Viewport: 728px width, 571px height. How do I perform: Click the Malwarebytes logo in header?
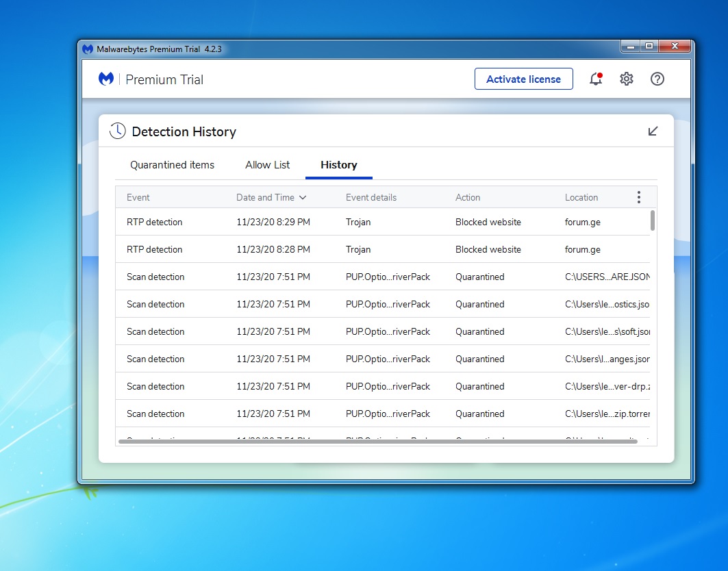106,79
